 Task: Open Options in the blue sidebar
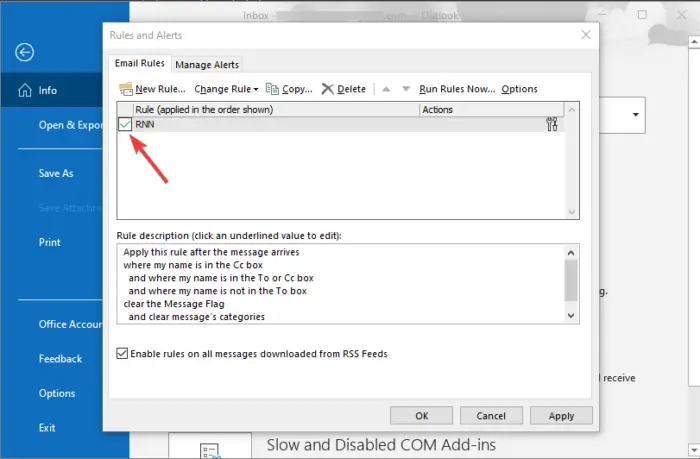coord(57,393)
